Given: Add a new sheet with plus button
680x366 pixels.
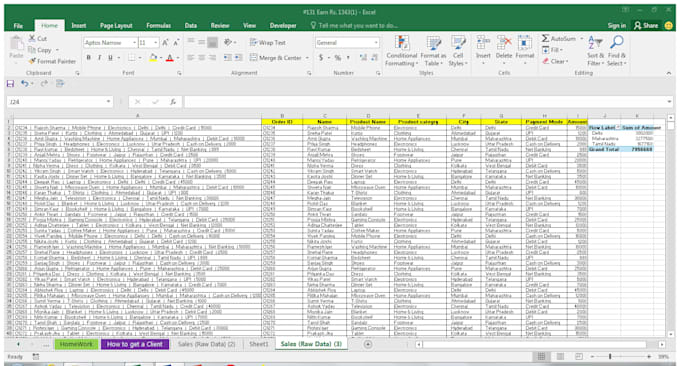Looking at the screenshot, I should pyautogui.click(x=368, y=344).
